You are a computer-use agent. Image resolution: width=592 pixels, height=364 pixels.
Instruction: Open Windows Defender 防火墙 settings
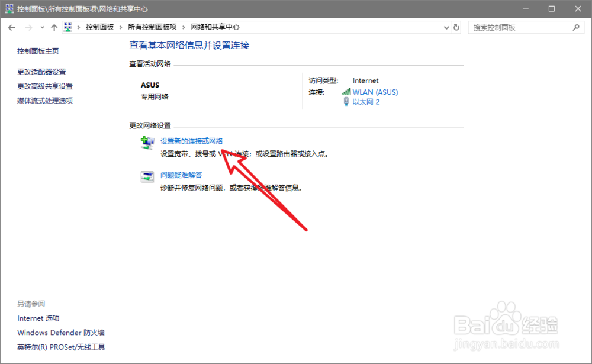(60, 332)
